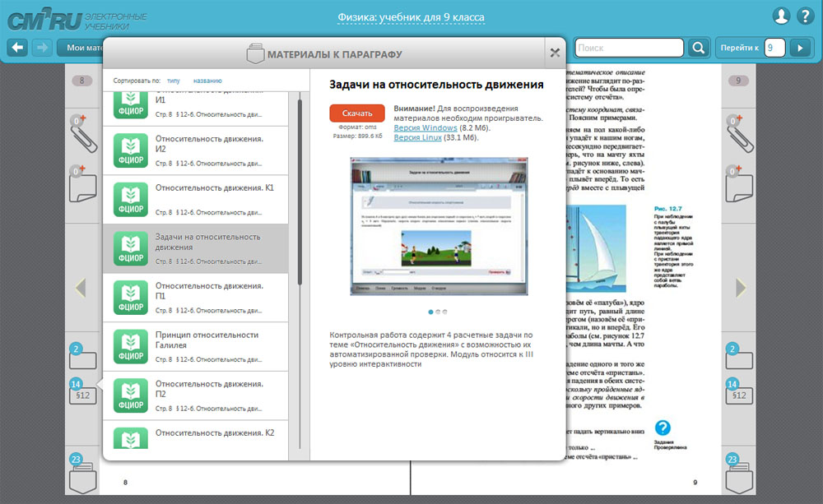Close the materials panel

tap(555, 53)
